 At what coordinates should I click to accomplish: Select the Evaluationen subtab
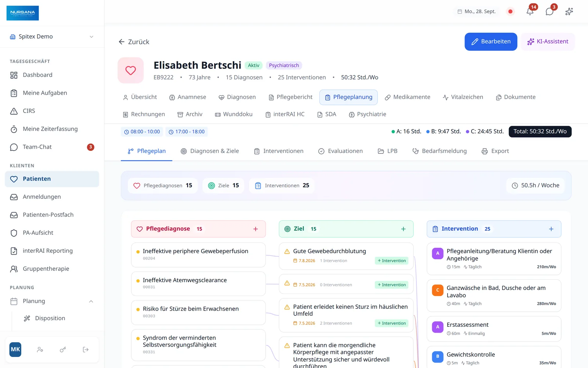click(x=340, y=151)
